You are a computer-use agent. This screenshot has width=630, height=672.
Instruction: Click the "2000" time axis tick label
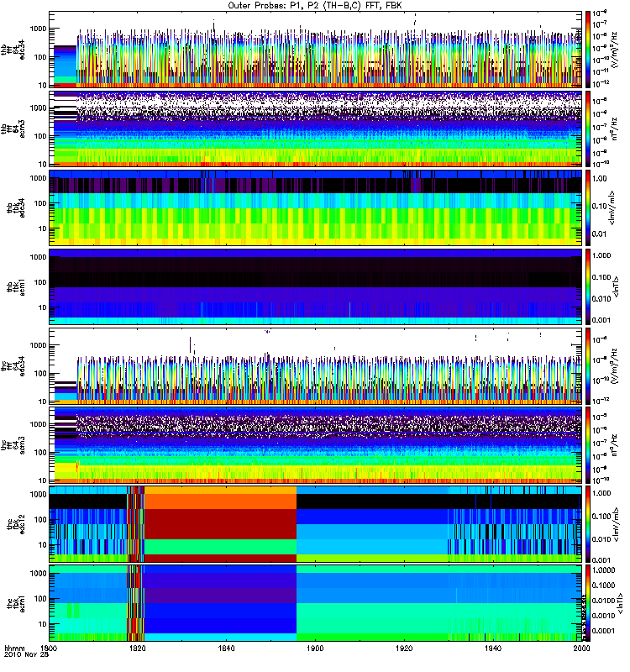(581, 648)
